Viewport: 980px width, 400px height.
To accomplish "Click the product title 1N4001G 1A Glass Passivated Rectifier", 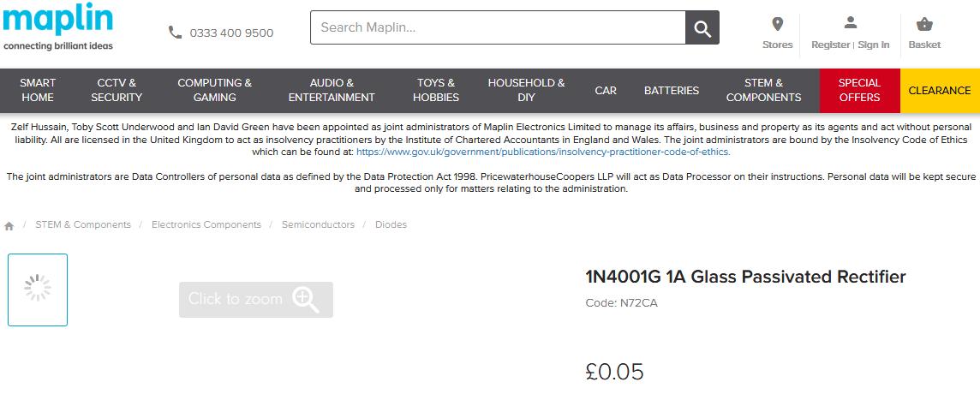I will (x=745, y=277).
